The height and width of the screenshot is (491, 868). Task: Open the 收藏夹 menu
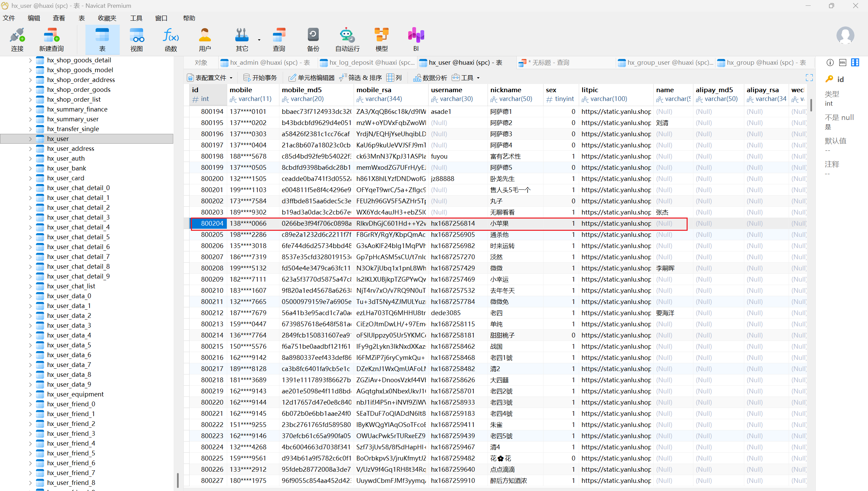tap(107, 18)
